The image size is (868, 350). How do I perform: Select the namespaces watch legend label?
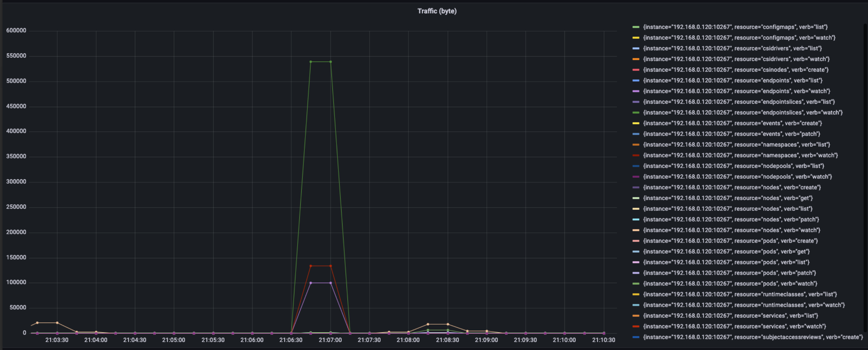pyautogui.click(x=740, y=156)
